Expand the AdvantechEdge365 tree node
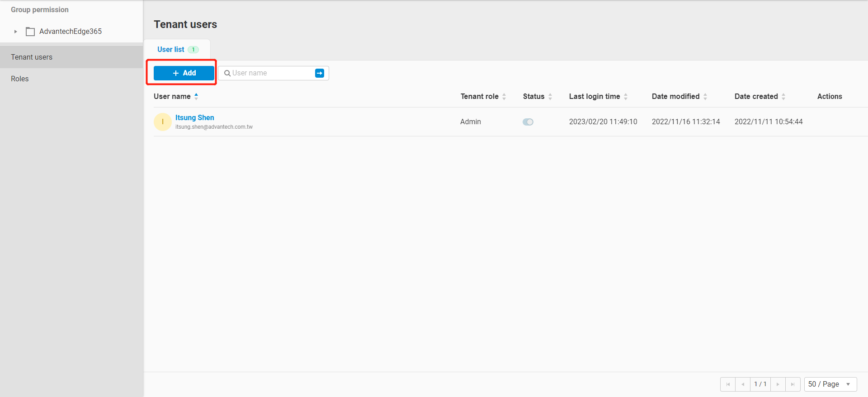868x397 pixels. pyautogui.click(x=15, y=32)
